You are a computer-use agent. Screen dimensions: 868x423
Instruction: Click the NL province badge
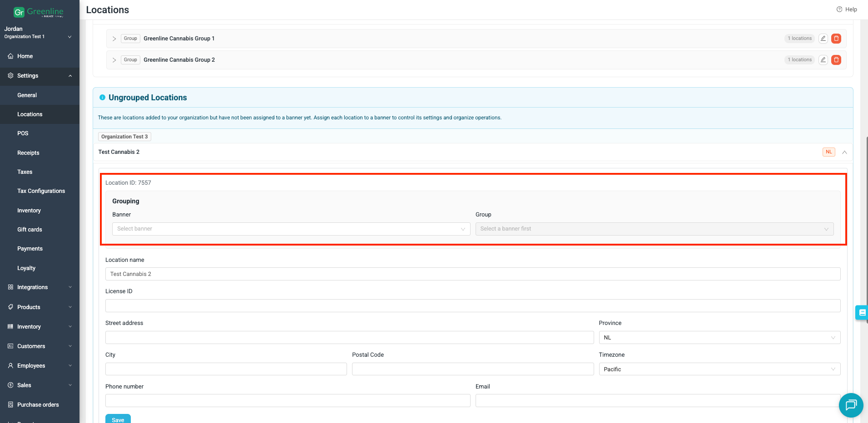[x=829, y=152]
